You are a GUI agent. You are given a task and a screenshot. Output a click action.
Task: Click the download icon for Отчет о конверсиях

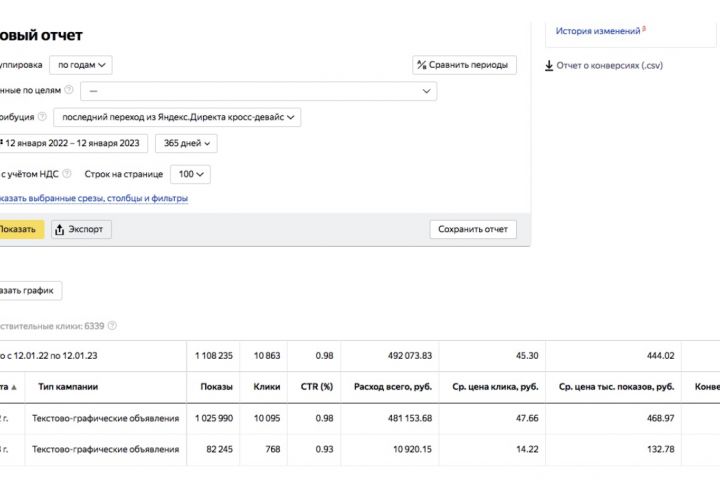coord(549,66)
